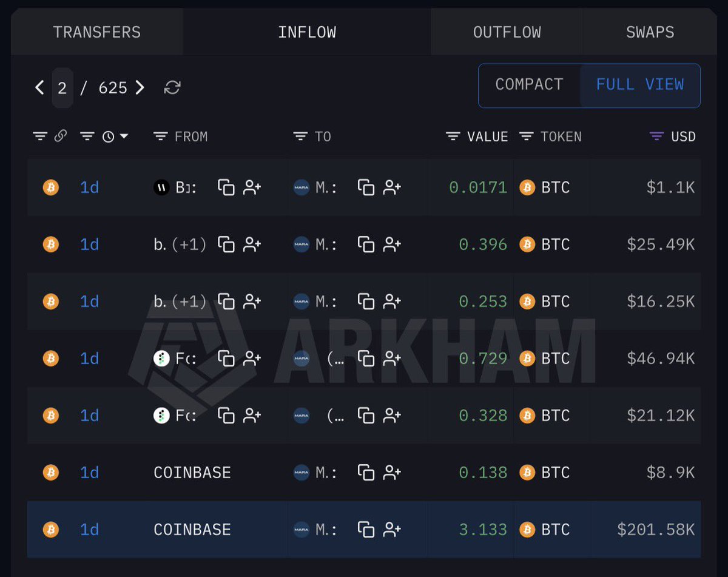Add sender contact in 0.0171 BTC row
728x577 pixels.
tap(252, 187)
